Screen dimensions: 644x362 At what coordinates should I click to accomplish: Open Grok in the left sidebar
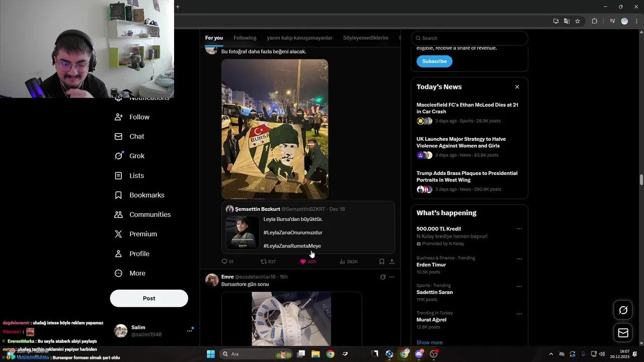click(129, 156)
